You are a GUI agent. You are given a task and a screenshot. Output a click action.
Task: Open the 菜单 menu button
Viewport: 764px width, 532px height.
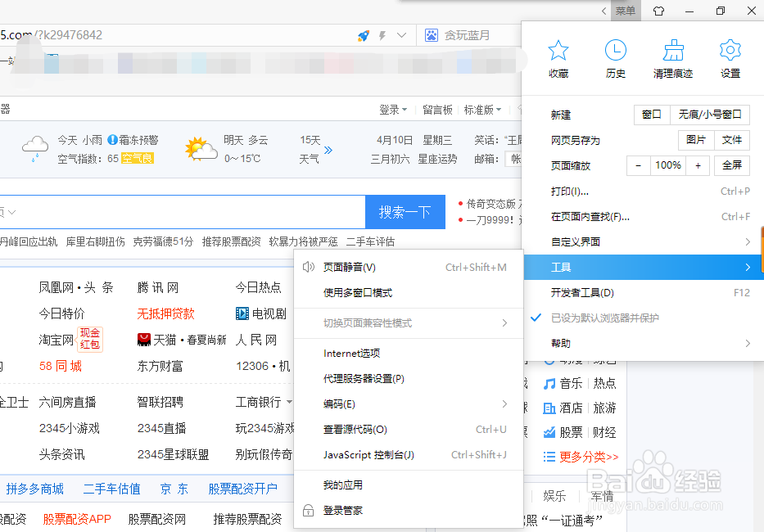point(625,11)
